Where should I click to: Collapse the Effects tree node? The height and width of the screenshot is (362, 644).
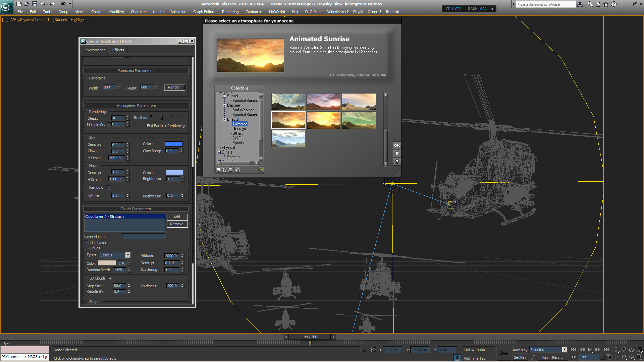225,119
